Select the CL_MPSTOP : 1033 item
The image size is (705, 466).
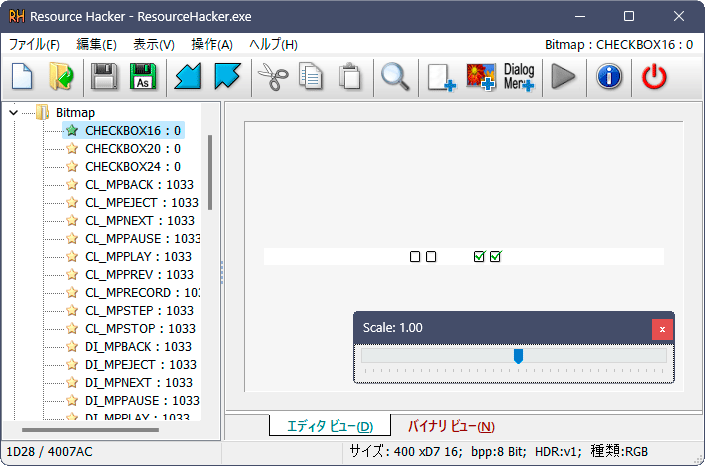[140, 328]
